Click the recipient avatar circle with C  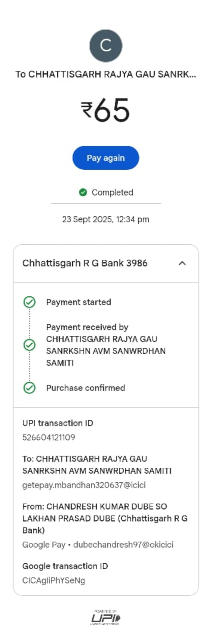tap(106, 46)
